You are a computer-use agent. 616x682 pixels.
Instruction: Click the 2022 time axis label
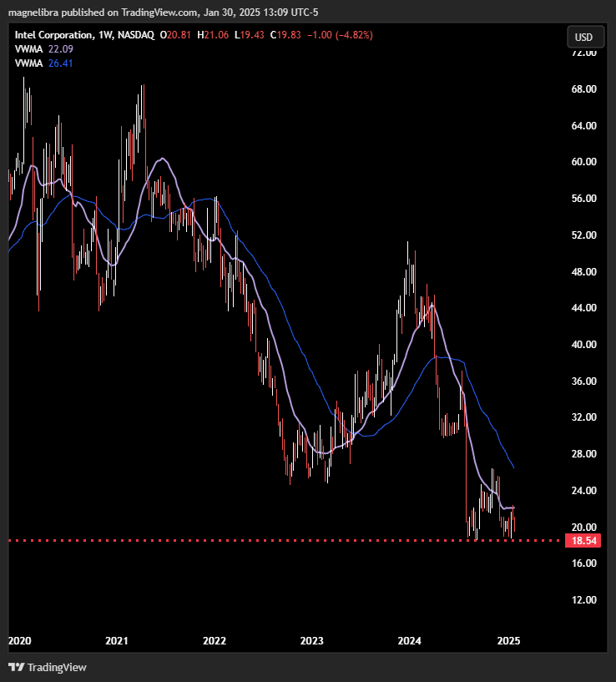click(215, 641)
